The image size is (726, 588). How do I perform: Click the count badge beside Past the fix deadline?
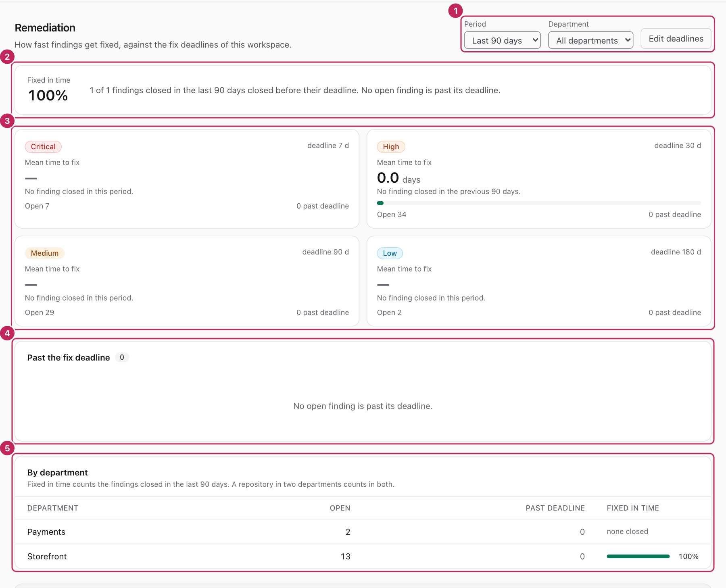coord(122,357)
